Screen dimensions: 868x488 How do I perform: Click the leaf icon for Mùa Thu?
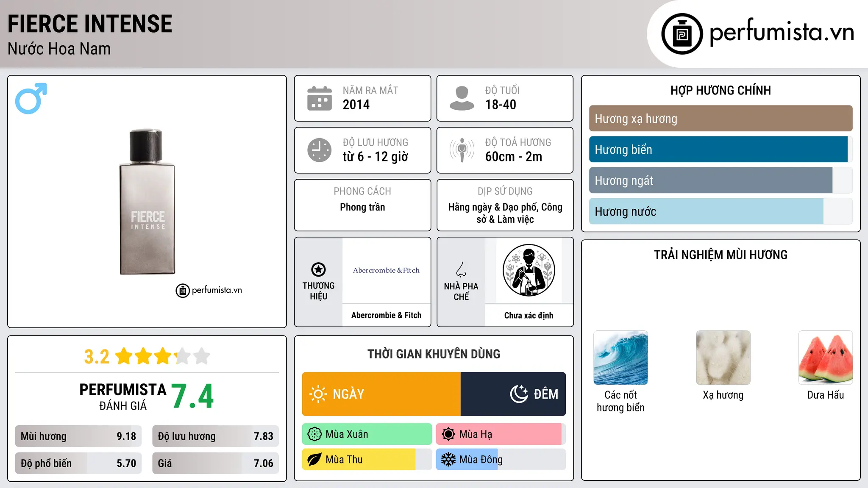314,460
